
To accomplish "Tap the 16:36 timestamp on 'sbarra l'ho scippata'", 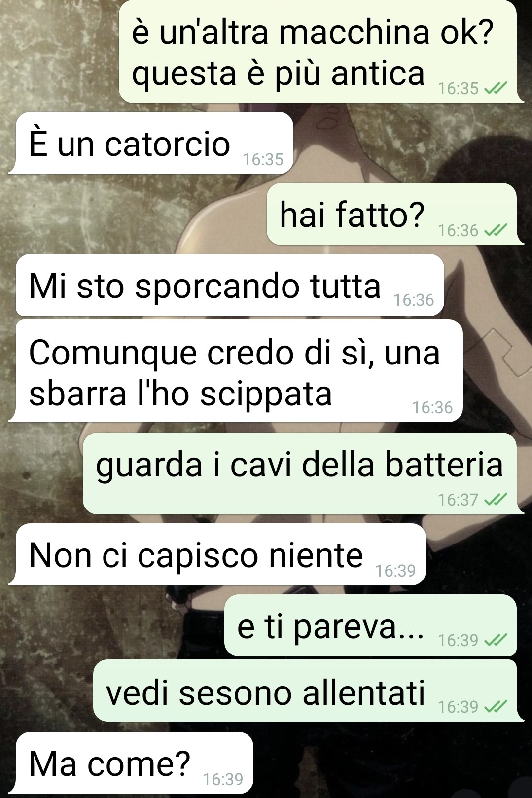I will (432, 407).
